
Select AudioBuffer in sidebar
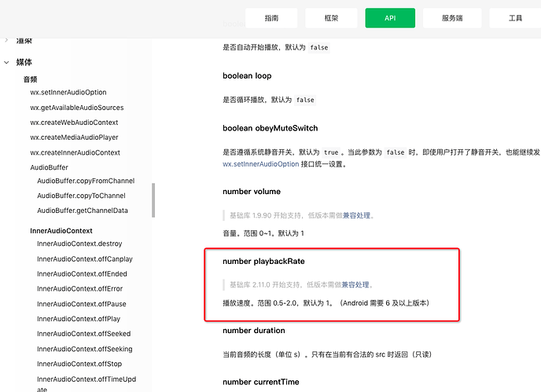pyautogui.click(x=50, y=167)
